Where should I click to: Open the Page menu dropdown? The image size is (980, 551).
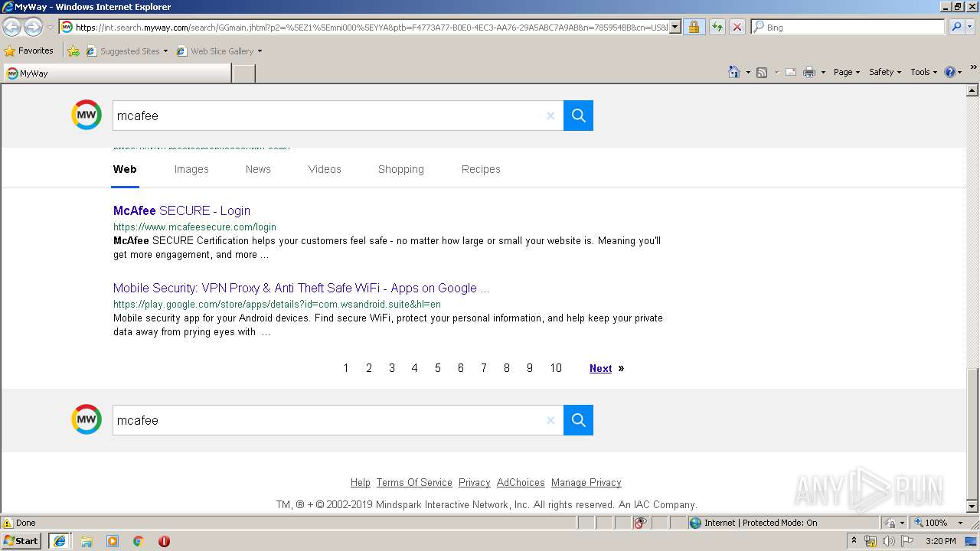tap(846, 72)
